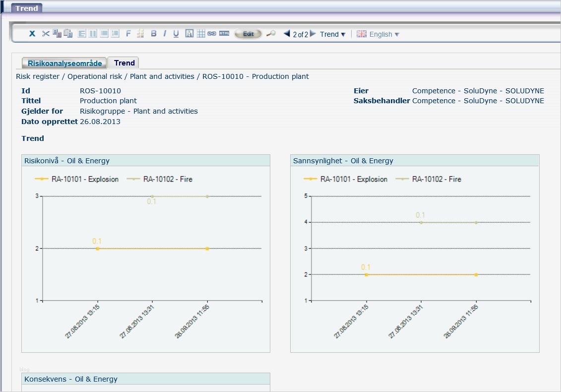The width and height of the screenshot is (561, 392).
Task: Click the magnifier search icon
Action: click(x=271, y=34)
